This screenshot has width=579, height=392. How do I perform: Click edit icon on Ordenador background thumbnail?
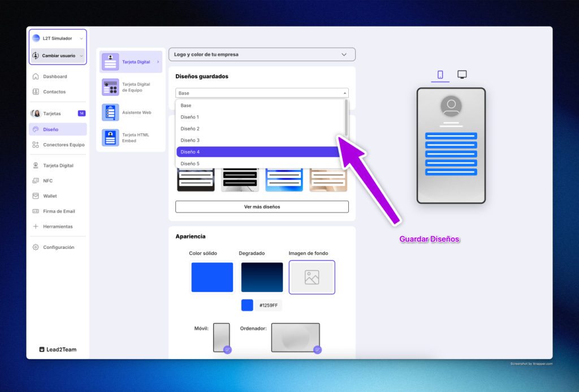(x=317, y=350)
